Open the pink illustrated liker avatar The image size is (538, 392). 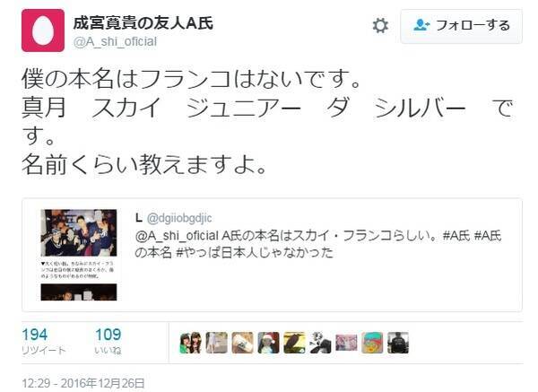(346, 343)
